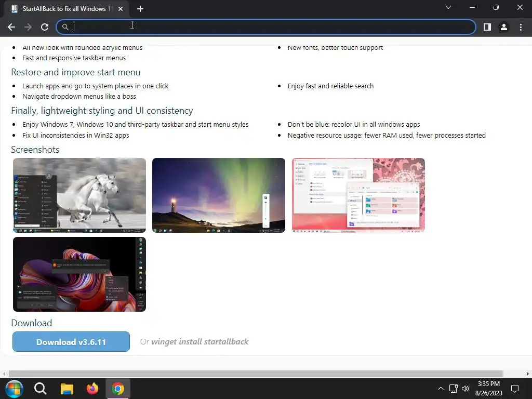Click the search icon in address bar

pyautogui.click(x=65, y=27)
